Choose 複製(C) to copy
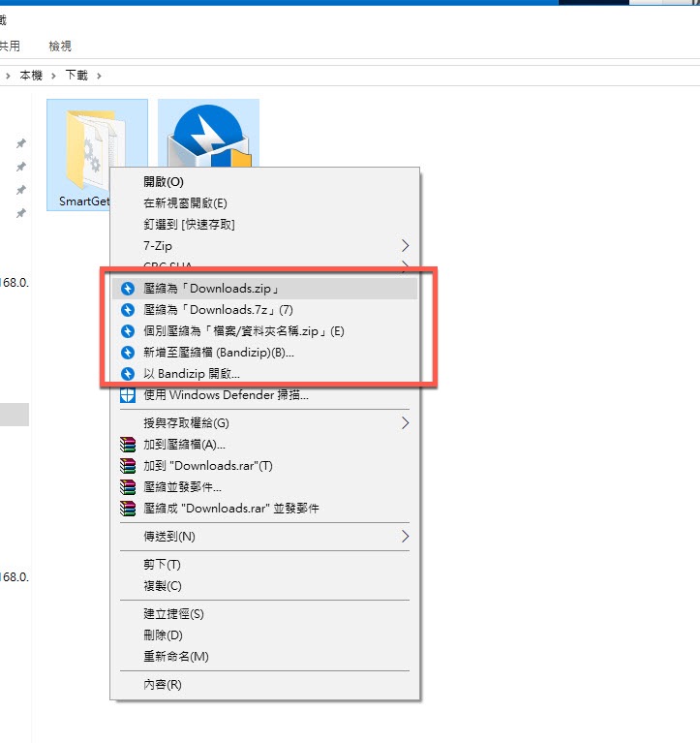Image resolution: width=700 pixels, height=743 pixels. (265, 586)
